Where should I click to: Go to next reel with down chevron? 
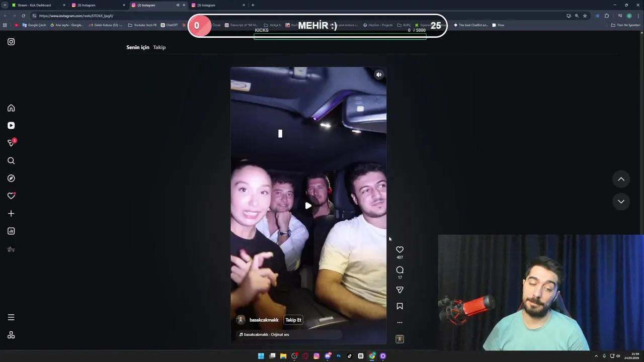[621, 202]
